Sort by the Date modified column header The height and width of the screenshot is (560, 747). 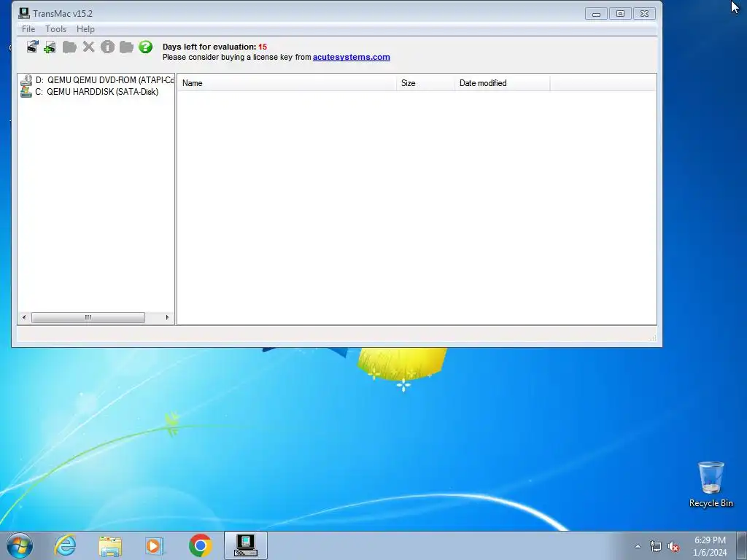click(x=502, y=83)
